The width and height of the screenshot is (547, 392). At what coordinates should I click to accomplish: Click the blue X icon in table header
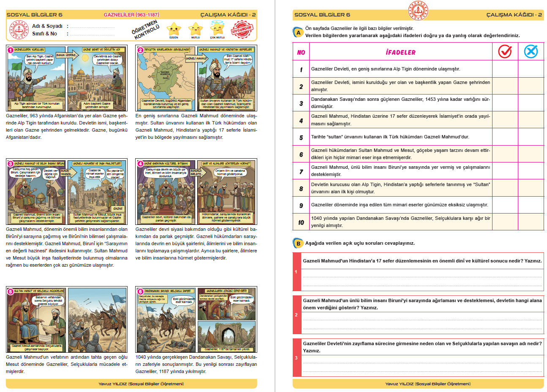531,51
